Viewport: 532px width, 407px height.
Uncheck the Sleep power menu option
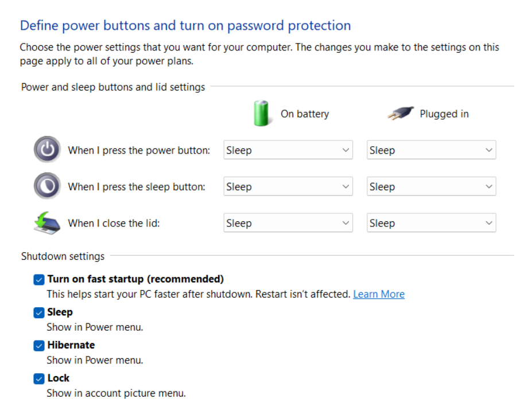point(39,312)
